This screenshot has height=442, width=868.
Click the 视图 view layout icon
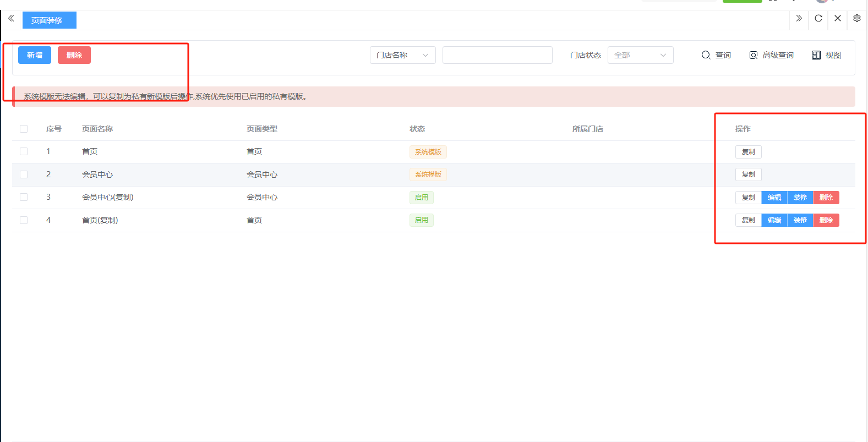click(x=816, y=55)
